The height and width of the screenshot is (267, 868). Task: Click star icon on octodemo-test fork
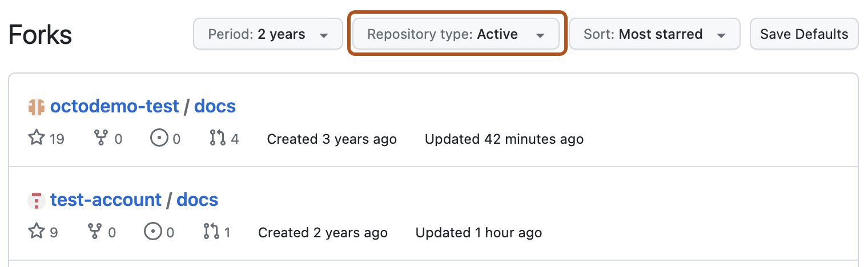(37, 139)
